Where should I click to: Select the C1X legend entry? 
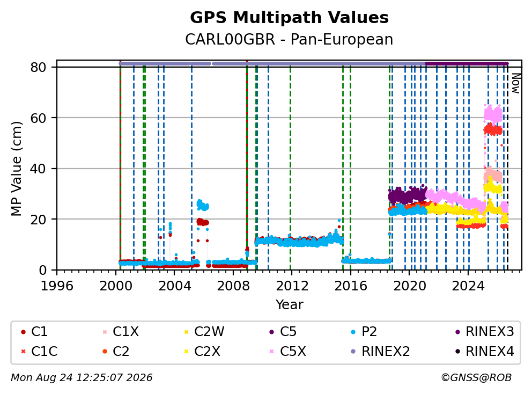pyautogui.click(x=121, y=332)
